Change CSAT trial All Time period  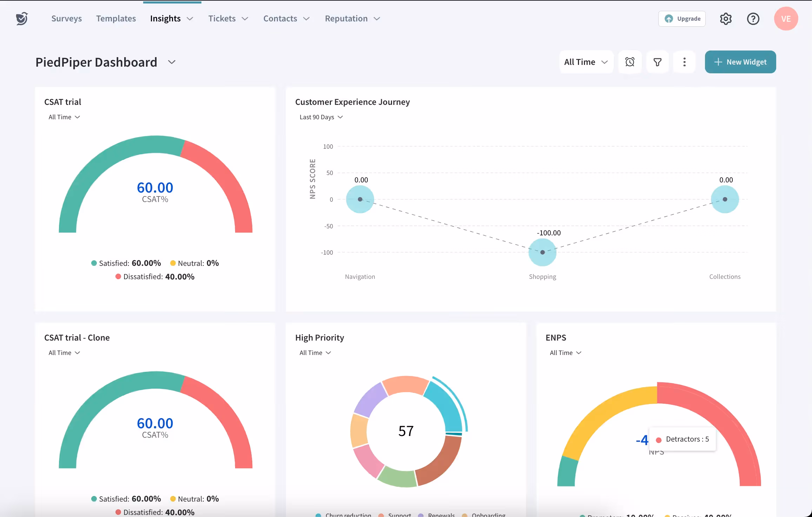[64, 117]
